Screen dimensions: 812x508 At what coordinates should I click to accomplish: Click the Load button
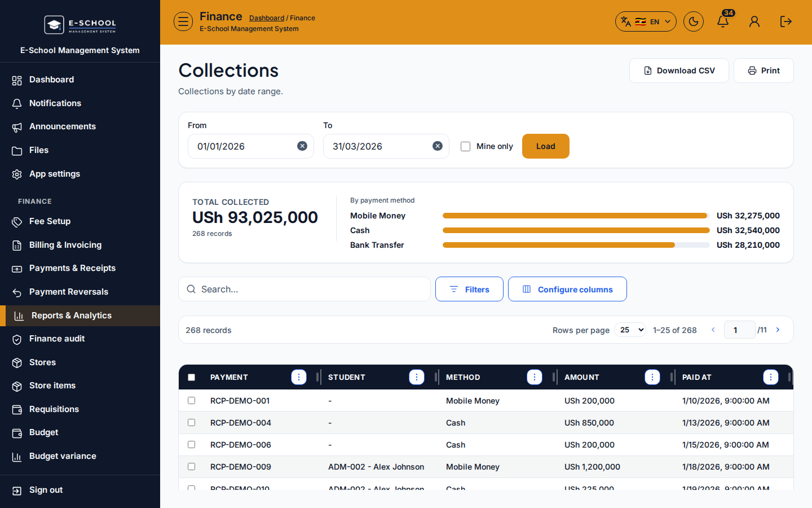click(546, 146)
